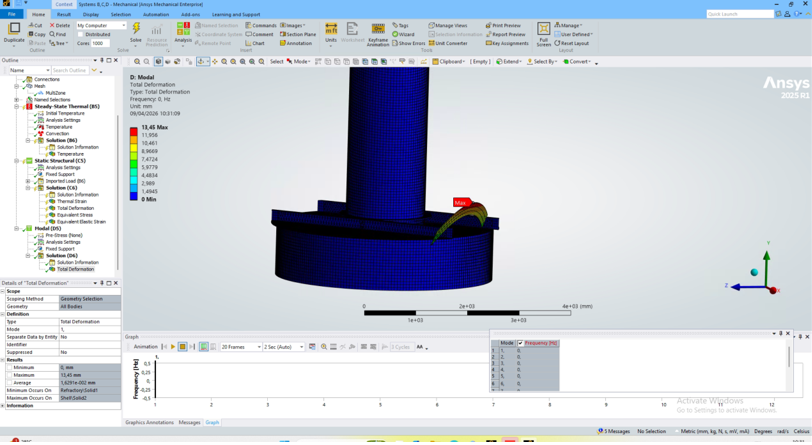Select Total Deformation under Solution (D6)

click(75, 269)
